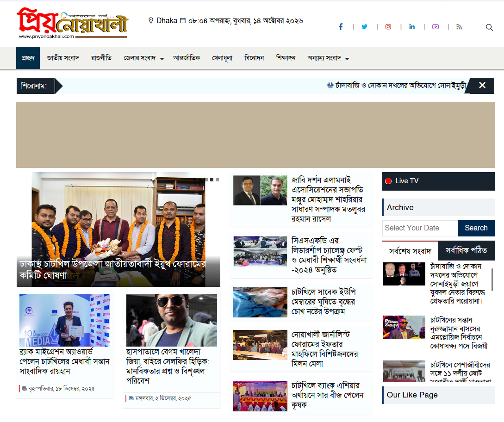This screenshot has height=422, width=504.
Task: Open the জাতীয় সংবাদ menu item
Action: [63, 58]
